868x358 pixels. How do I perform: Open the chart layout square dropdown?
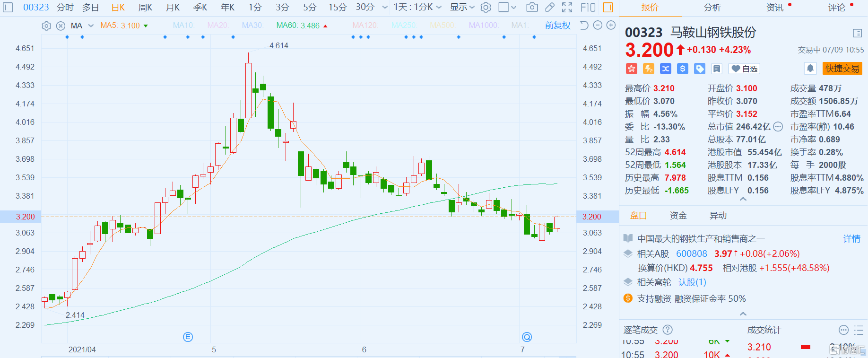[x=507, y=7]
